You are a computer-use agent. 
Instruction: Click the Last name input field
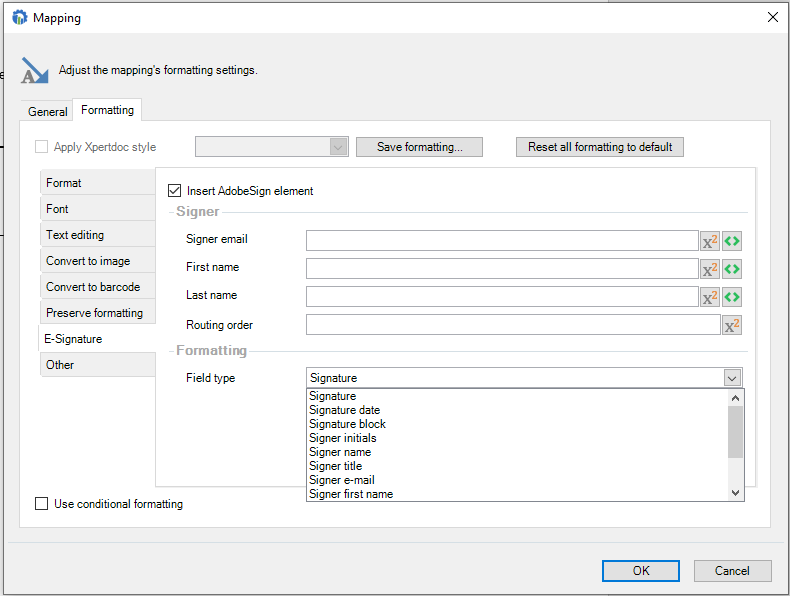(502, 297)
